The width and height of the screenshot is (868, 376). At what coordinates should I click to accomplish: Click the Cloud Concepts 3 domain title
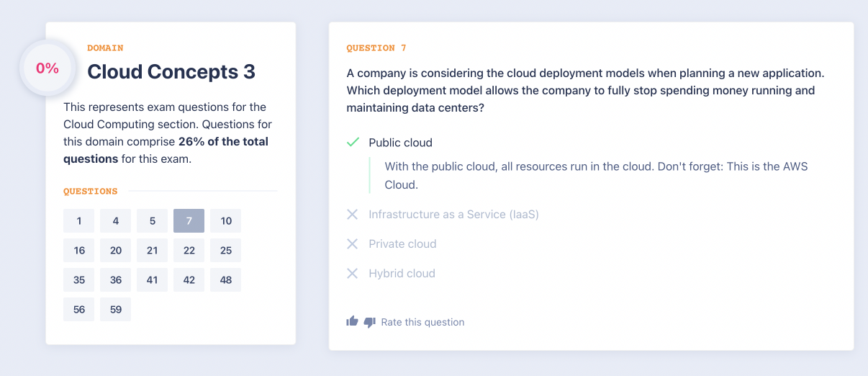click(x=171, y=71)
